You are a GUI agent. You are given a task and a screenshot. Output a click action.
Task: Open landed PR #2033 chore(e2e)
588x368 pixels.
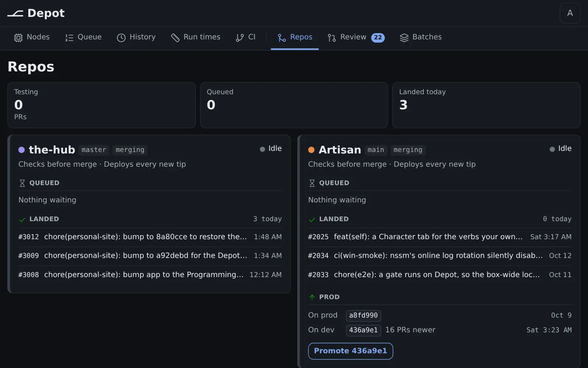440,275
